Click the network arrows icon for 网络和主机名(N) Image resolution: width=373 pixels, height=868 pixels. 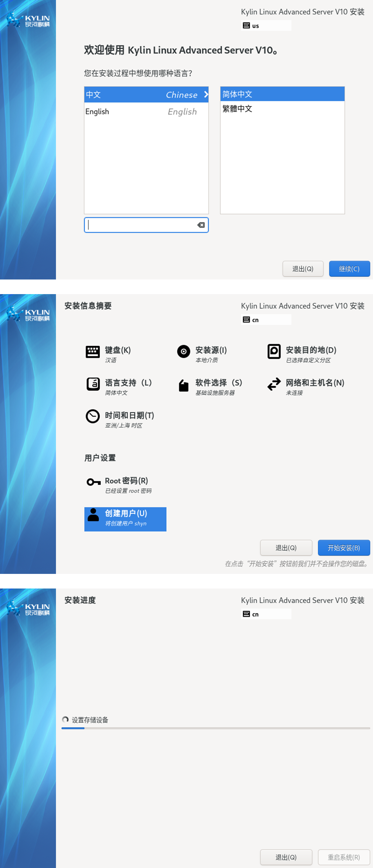point(274,384)
